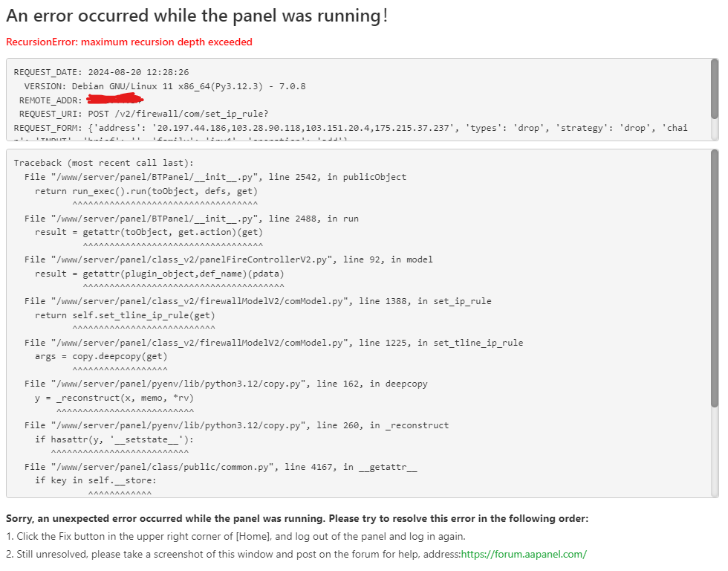The width and height of the screenshot is (728, 571).
Task: Click the REQUEST_FORM address line
Action: click(x=350, y=128)
